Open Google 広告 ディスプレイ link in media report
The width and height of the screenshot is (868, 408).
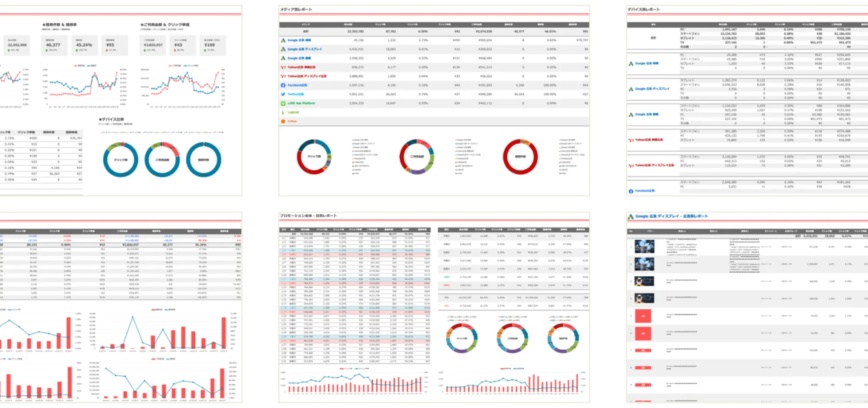[305, 49]
